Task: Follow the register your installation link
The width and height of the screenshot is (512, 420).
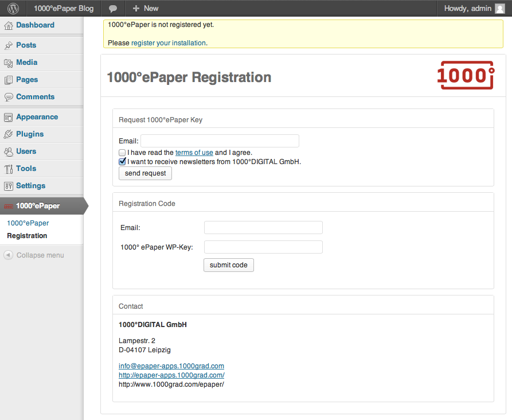Action: point(169,43)
